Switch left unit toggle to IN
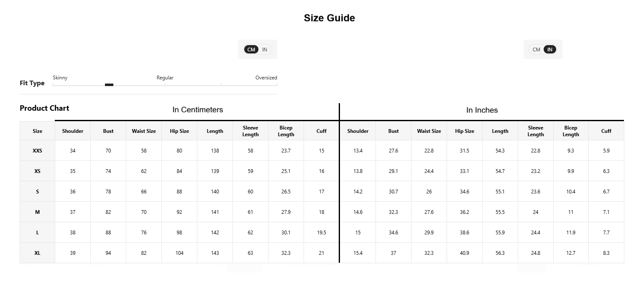This screenshot has height=292, width=644. pos(265,49)
